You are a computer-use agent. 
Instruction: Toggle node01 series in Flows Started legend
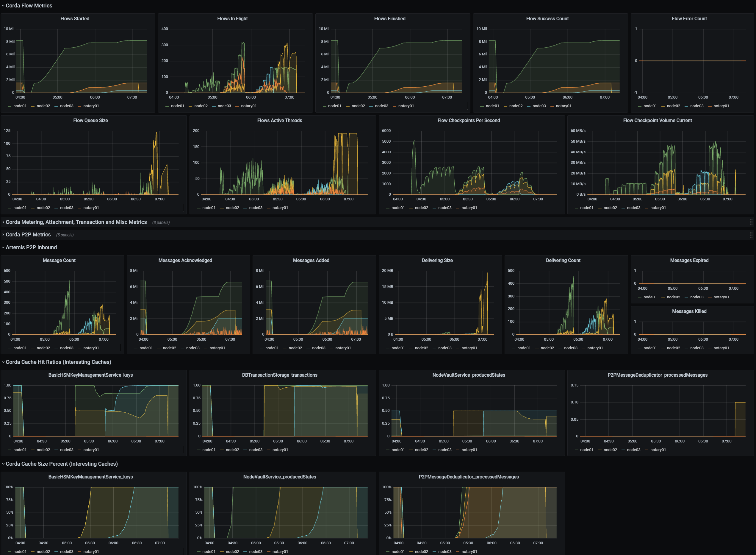(20, 106)
